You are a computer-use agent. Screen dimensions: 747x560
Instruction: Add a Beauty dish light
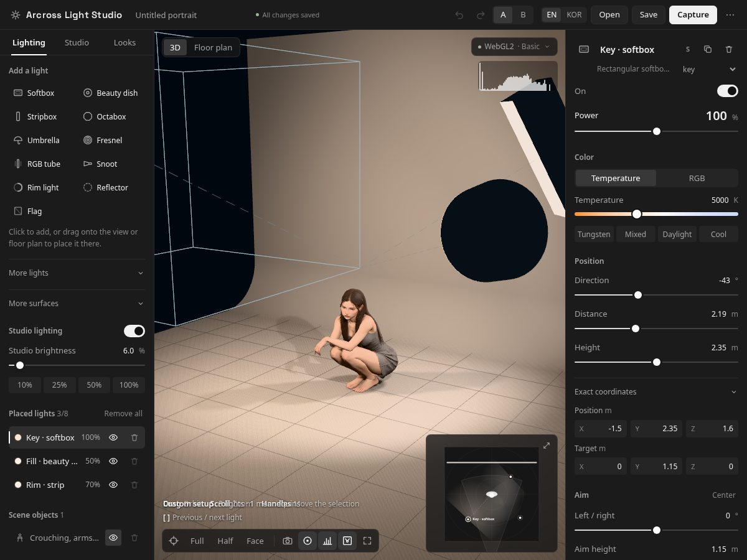(111, 93)
